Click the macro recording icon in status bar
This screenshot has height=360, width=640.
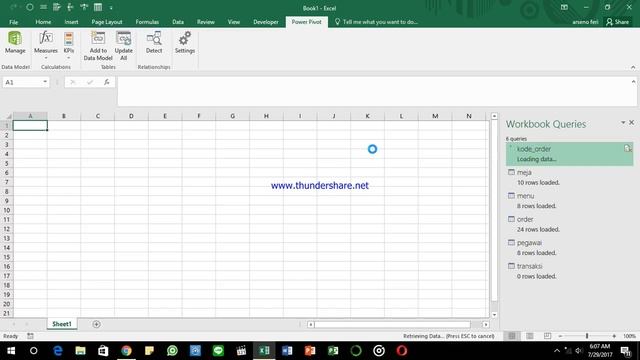pyautogui.click(x=30, y=336)
